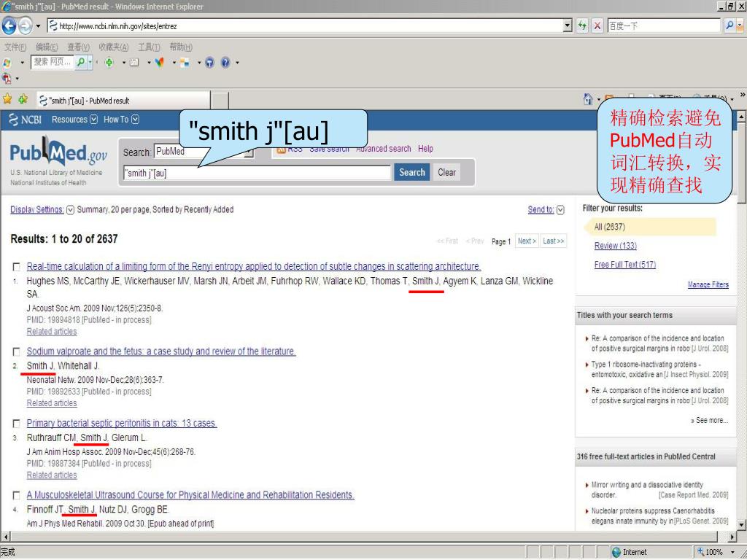Open the Manage Filters link
Screen dimensions: 747x560
[x=708, y=285]
